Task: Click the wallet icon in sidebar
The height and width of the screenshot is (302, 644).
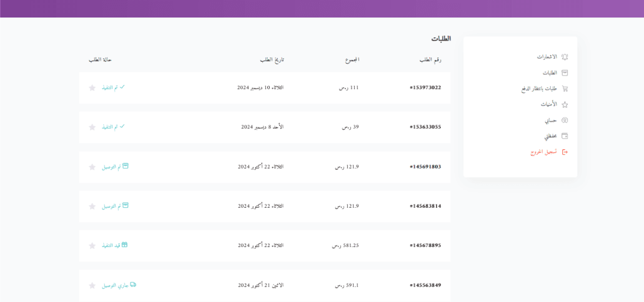Action: coord(565,136)
